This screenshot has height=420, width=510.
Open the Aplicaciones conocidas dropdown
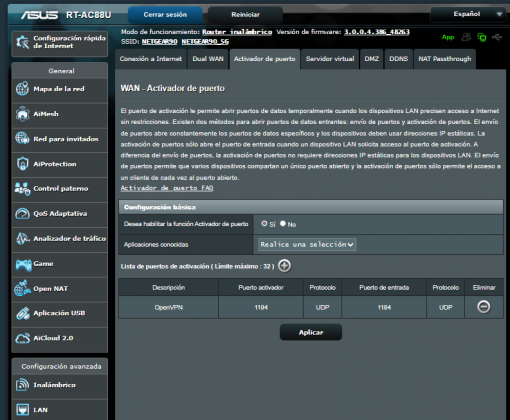click(307, 244)
